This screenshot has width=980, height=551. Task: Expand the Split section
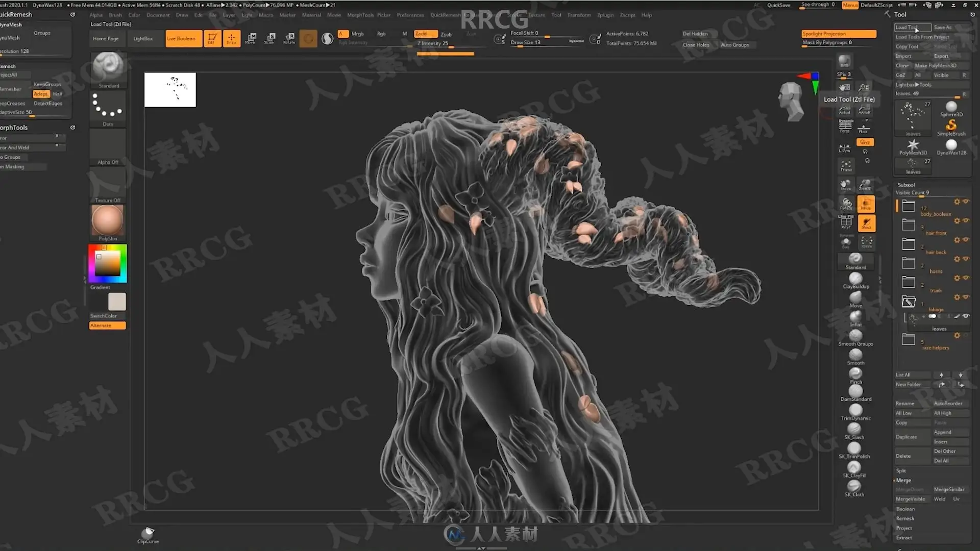tap(901, 471)
